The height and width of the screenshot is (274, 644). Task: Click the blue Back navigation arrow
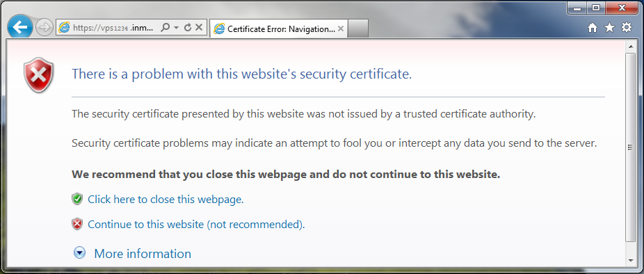click(x=19, y=26)
